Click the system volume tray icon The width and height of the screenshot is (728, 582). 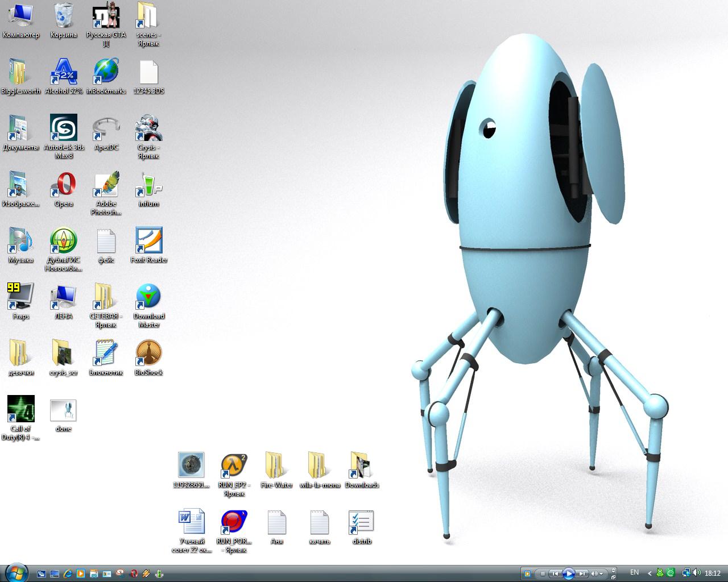[697, 573]
